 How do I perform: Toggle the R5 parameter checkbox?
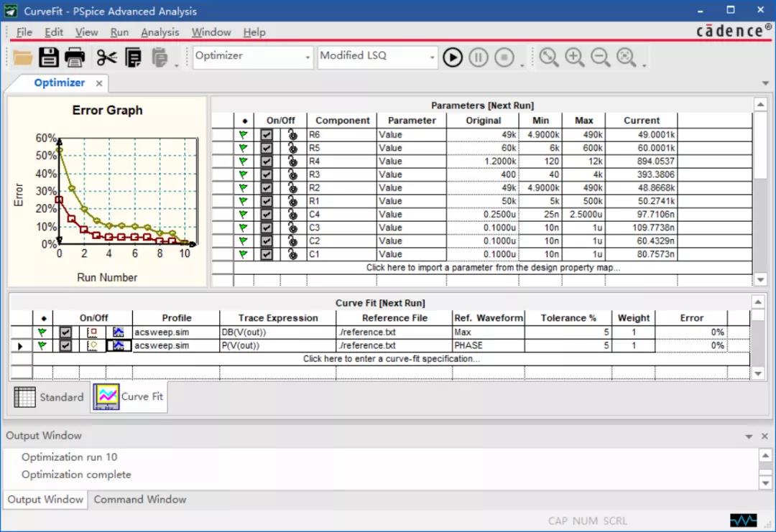[x=267, y=148]
